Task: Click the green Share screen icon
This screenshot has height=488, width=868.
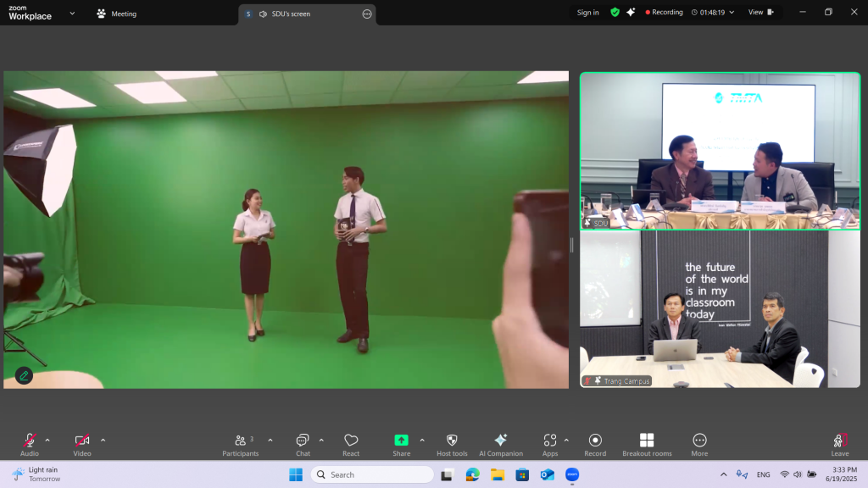Action: pyautogui.click(x=401, y=440)
